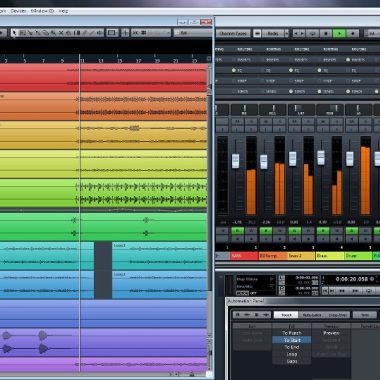Open the dropdown arrow next to Racks

(x=286, y=33)
